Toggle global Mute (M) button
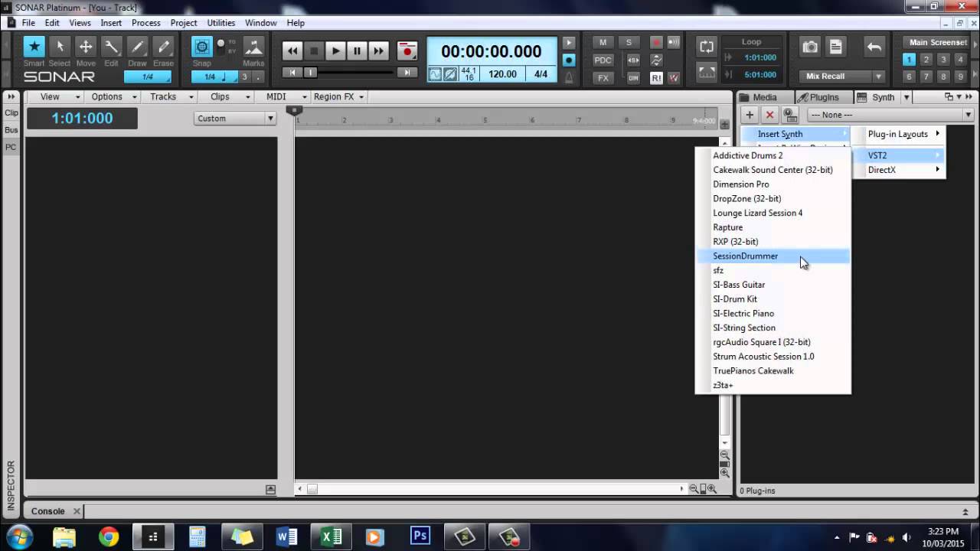This screenshot has height=551, width=980. coord(603,42)
